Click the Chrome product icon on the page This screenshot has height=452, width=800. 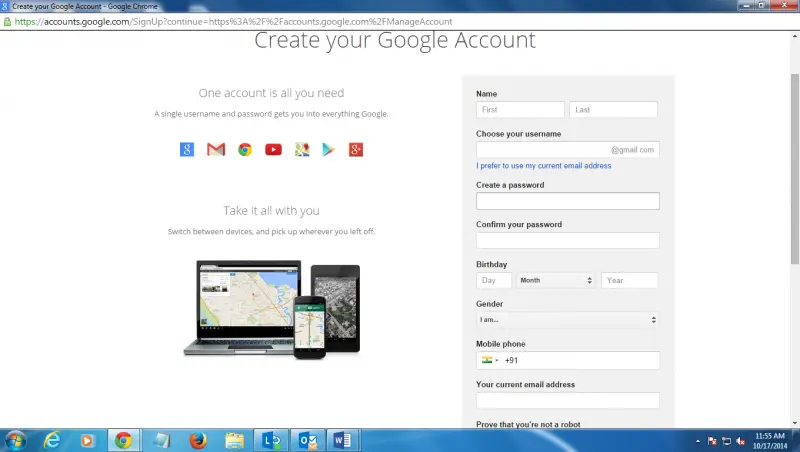245,149
